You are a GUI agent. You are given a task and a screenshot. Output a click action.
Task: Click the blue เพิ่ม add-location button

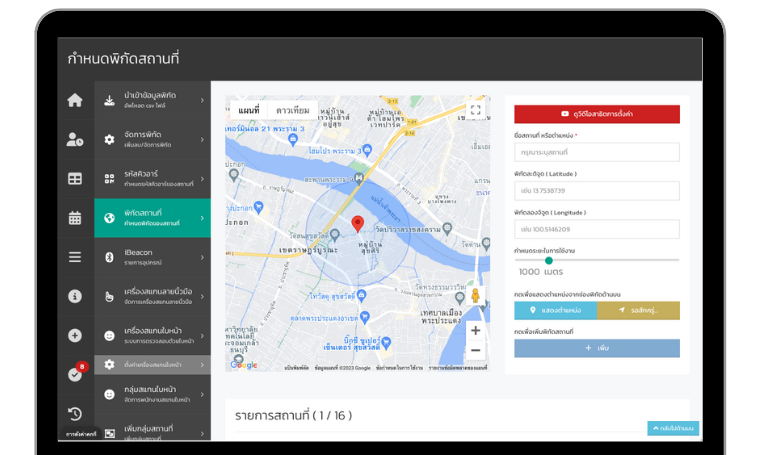point(597,348)
